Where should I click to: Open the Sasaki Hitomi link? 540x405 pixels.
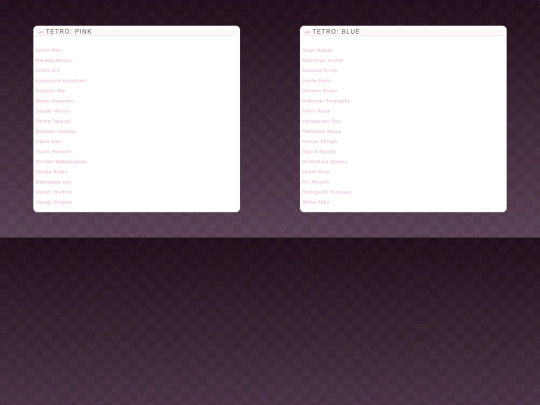(53, 111)
